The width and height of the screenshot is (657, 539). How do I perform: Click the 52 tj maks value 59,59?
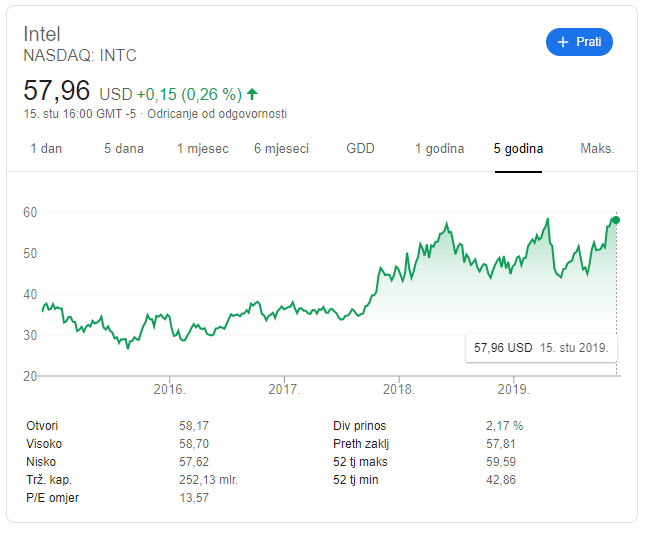501,462
